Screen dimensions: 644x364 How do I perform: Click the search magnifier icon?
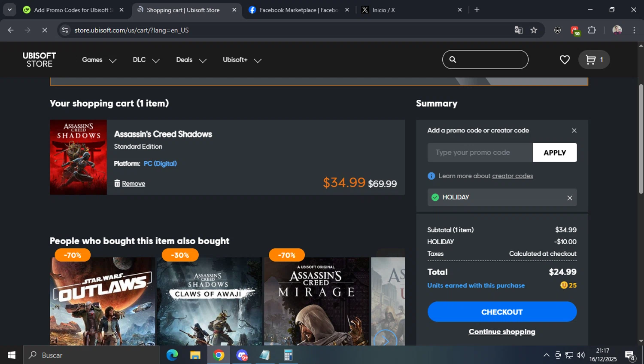point(453,60)
